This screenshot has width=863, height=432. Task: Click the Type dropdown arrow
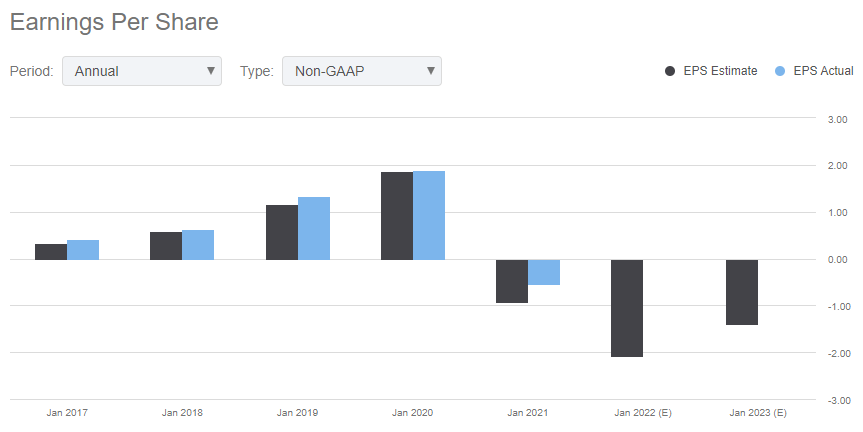pos(430,71)
